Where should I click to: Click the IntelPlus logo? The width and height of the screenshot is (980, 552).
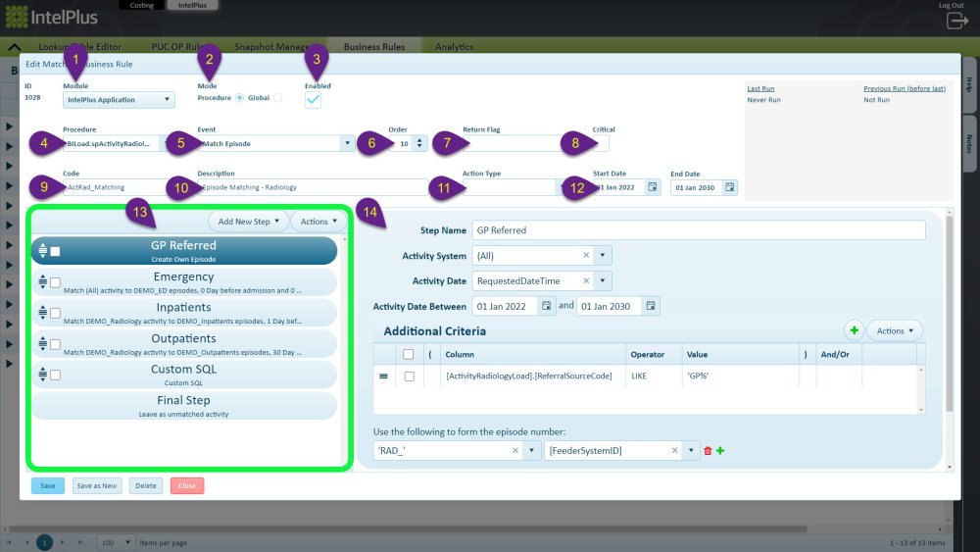(51, 17)
